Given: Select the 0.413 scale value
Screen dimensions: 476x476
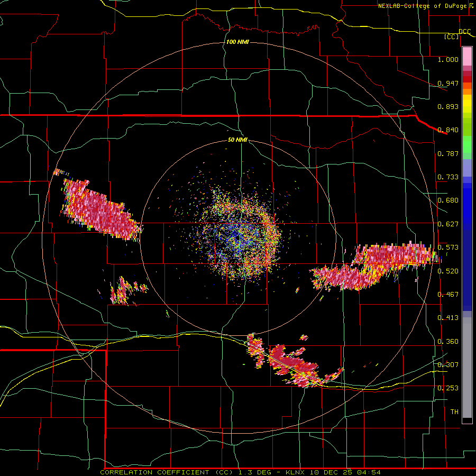Looking at the screenshot, I should (x=448, y=318).
